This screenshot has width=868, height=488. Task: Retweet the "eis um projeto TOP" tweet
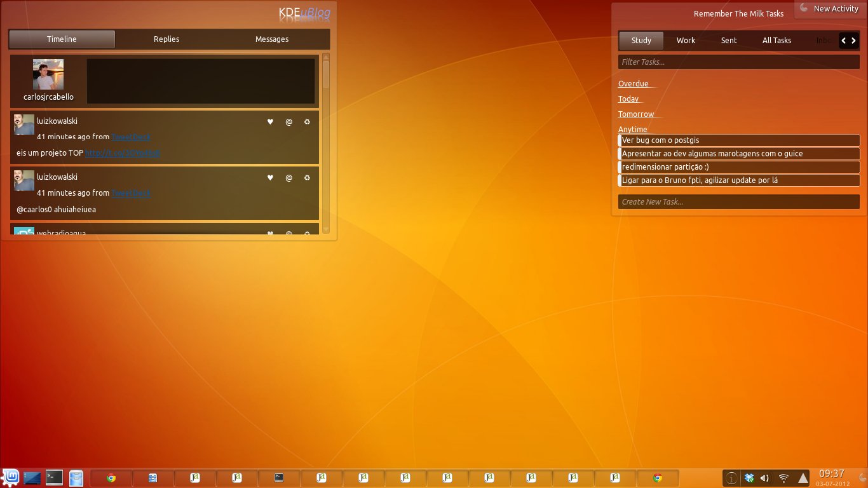click(307, 121)
